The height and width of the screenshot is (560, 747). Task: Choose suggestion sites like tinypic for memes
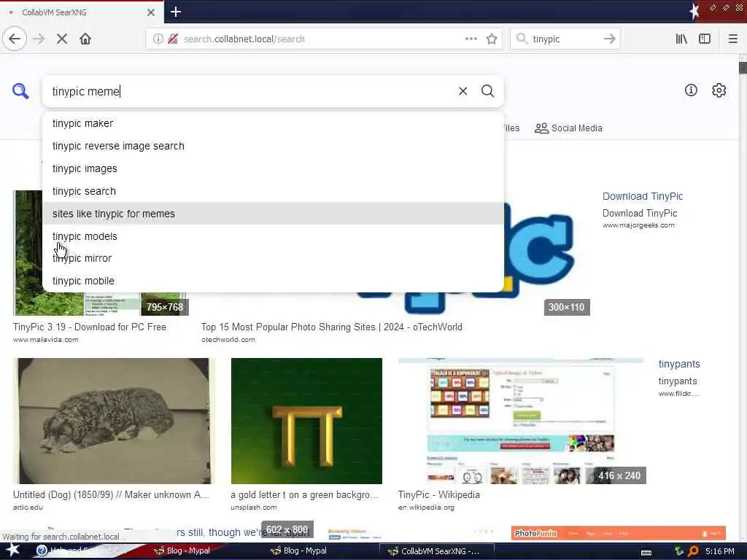[273, 214]
